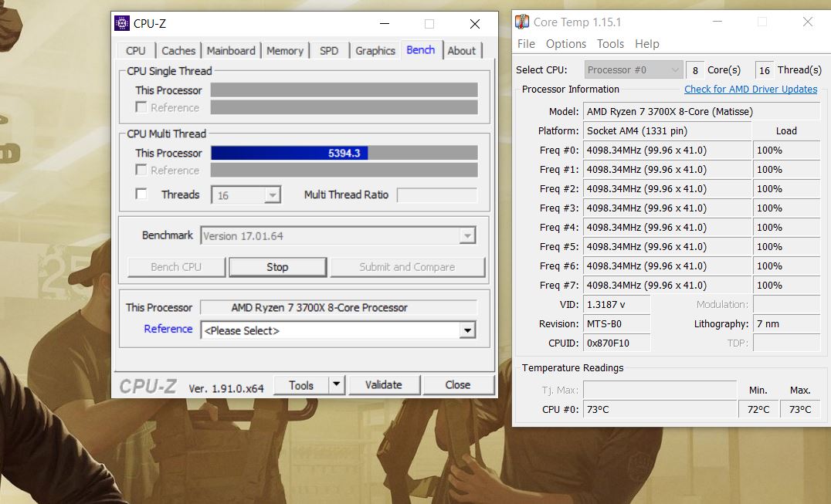Stop the running benchmark
The width and height of the screenshot is (831, 504).
(x=278, y=267)
